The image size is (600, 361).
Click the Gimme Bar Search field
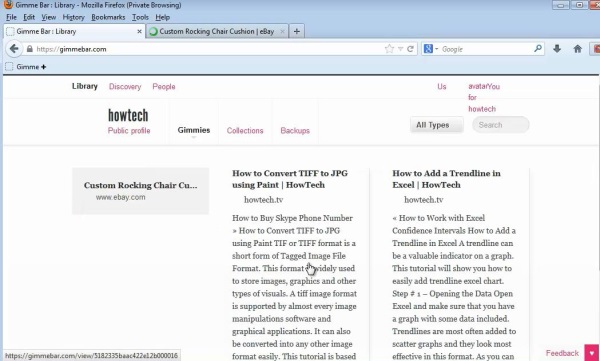(501, 125)
